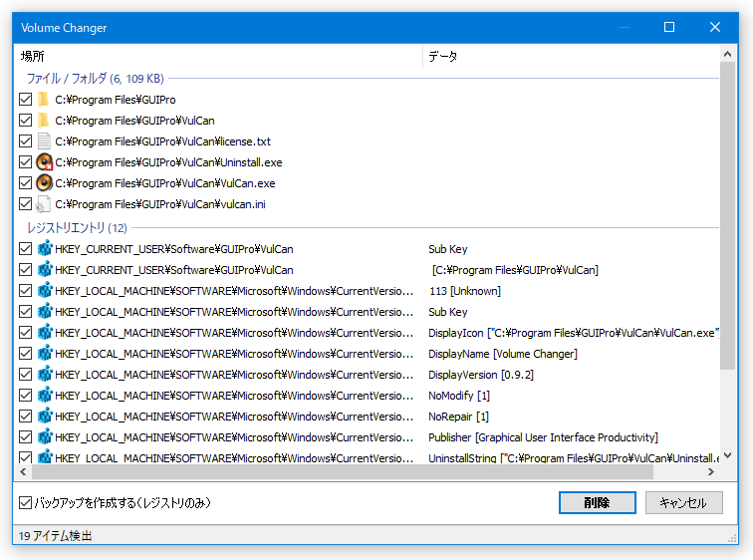Click registry icon of HKEY_CURRENT_USER Sub Key row
Image resolution: width=753 pixels, height=560 pixels.
(45, 249)
